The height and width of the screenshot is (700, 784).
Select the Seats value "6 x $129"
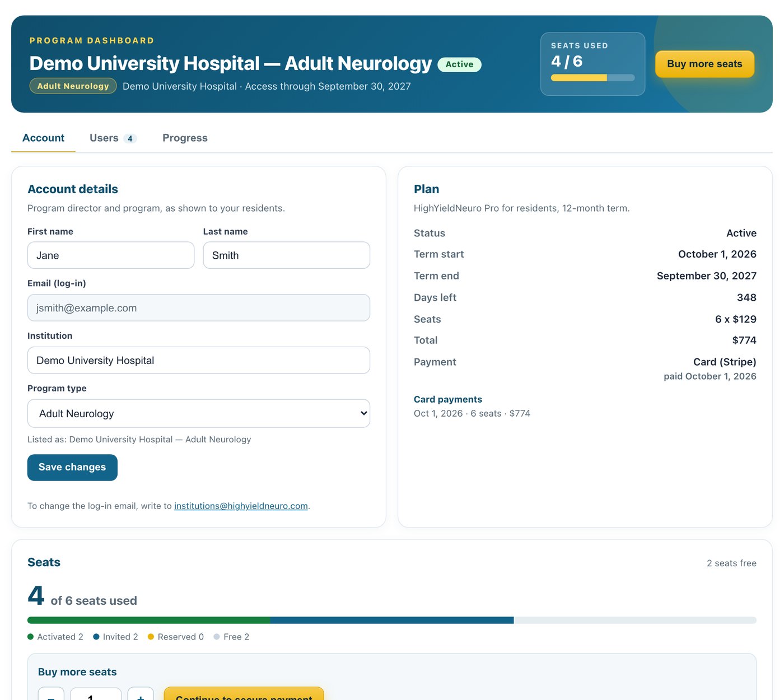736,319
